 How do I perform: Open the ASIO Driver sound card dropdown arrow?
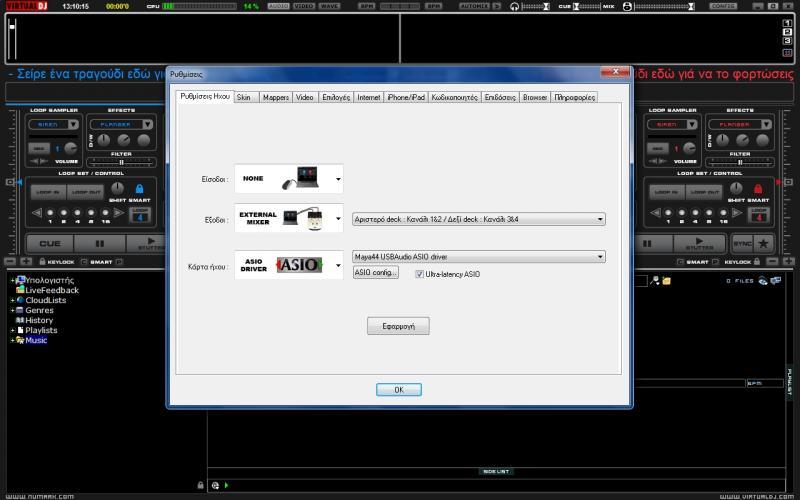coord(338,265)
